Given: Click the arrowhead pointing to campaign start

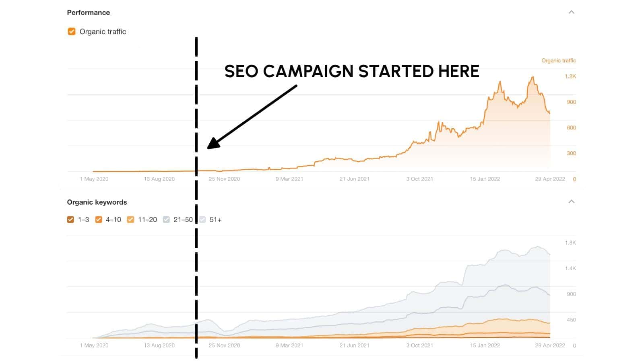Looking at the screenshot, I should (x=213, y=143).
